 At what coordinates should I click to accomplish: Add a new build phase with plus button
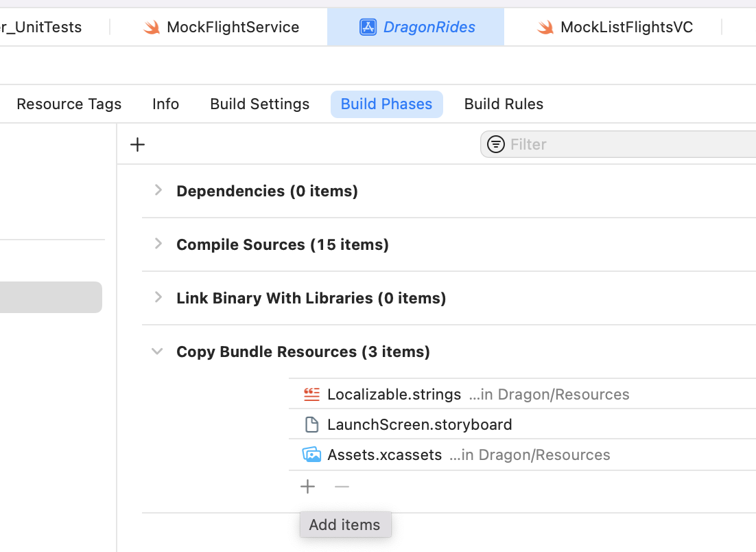click(x=137, y=144)
